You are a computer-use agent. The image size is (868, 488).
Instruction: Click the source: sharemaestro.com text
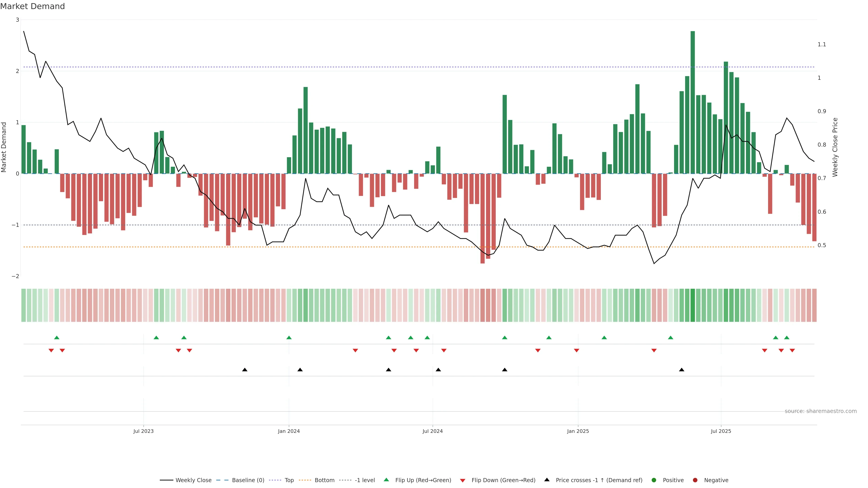(x=821, y=411)
